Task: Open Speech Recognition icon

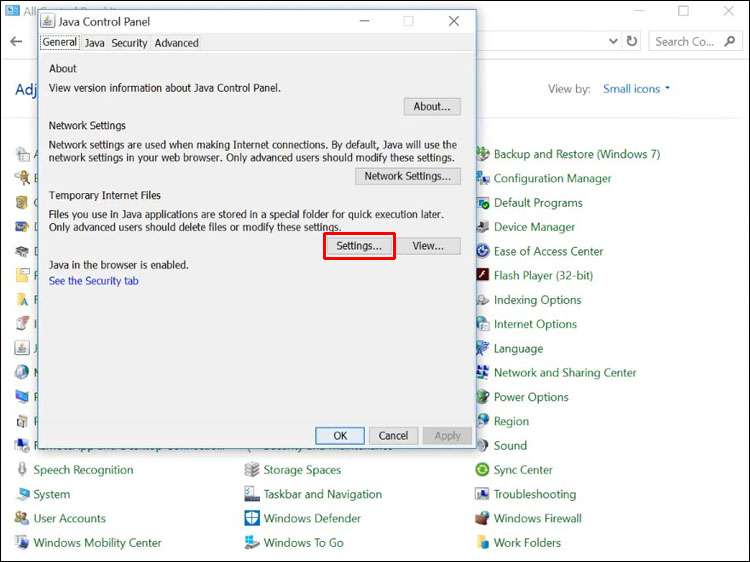Action: [x=22, y=470]
